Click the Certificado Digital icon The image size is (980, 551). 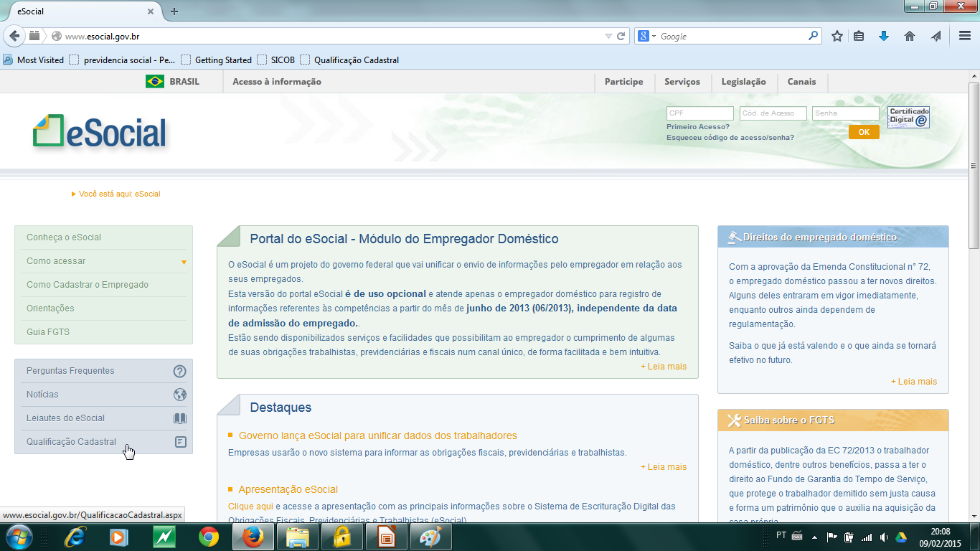[x=908, y=117]
